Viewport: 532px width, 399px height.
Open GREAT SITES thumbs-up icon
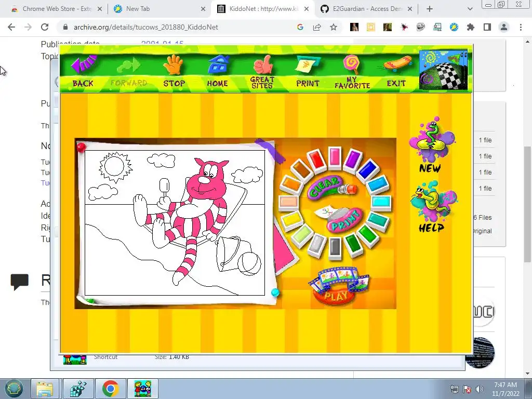coord(263,64)
